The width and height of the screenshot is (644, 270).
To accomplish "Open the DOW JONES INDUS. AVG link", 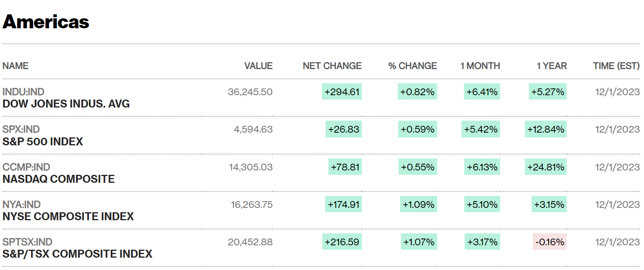I will (66, 104).
